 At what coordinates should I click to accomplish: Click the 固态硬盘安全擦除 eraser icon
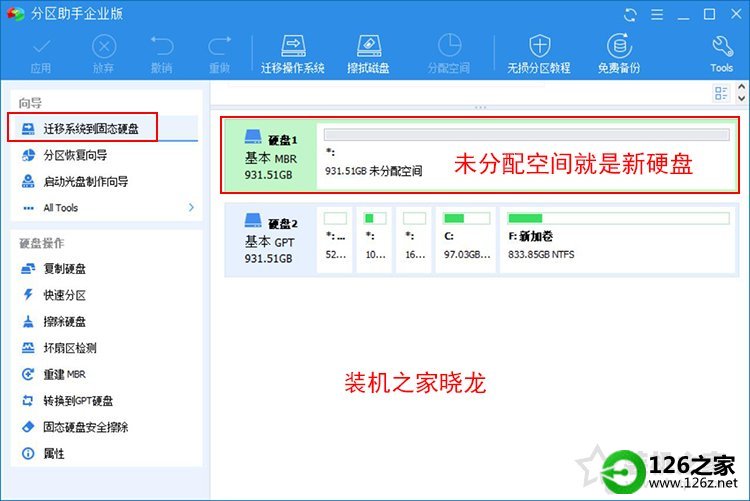tap(28, 426)
